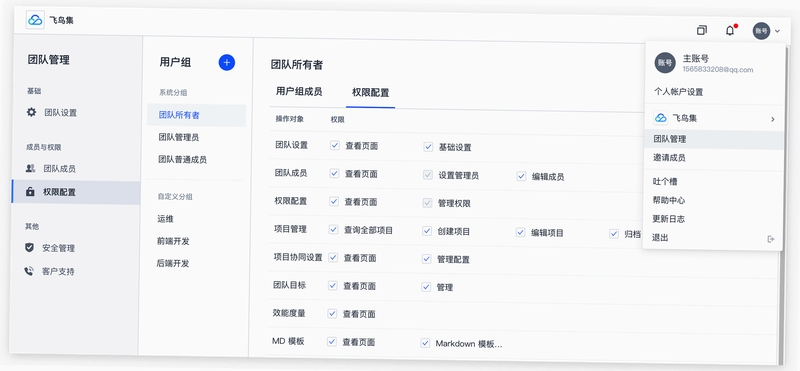Click the 飞鸟集 cloud icon in account menu
This screenshot has height=371, width=800.
pyautogui.click(x=661, y=118)
